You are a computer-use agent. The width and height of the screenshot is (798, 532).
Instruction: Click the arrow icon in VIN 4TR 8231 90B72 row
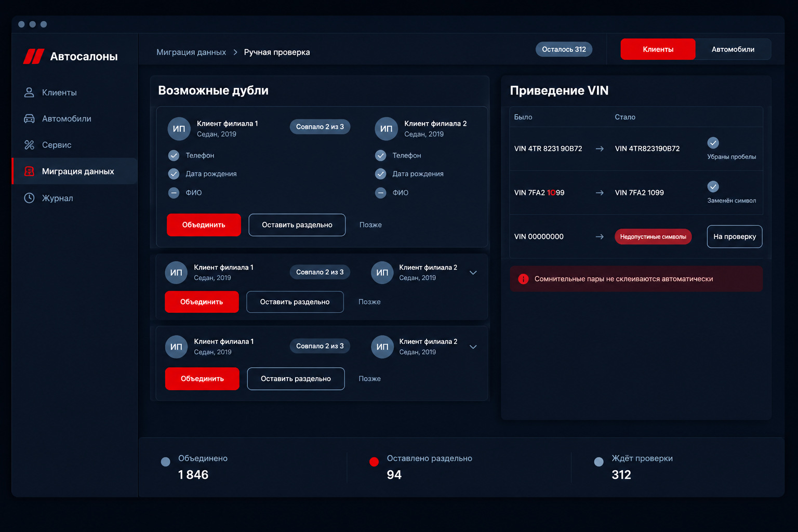point(600,149)
